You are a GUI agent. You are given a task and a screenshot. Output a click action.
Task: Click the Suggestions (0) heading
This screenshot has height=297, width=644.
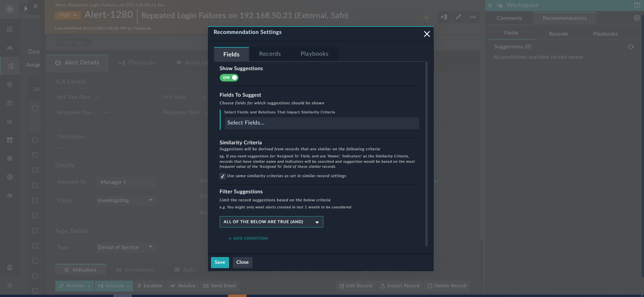click(x=513, y=47)
